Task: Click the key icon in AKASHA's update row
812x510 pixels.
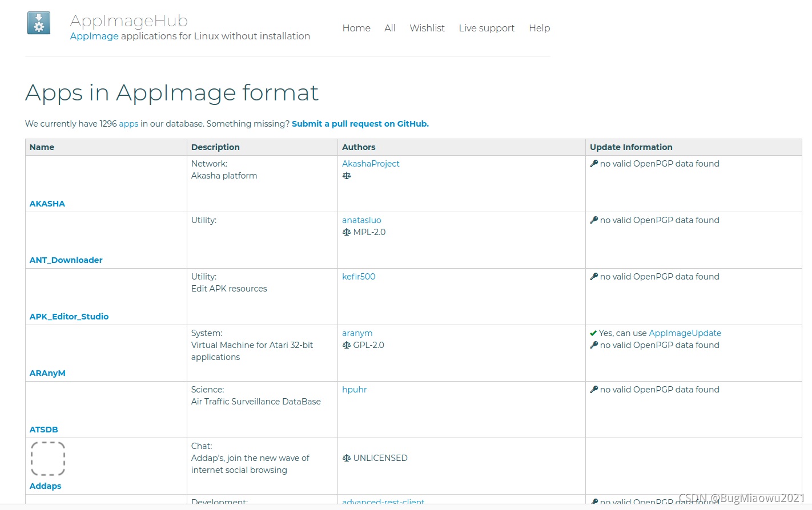Action: coord(594,163)
